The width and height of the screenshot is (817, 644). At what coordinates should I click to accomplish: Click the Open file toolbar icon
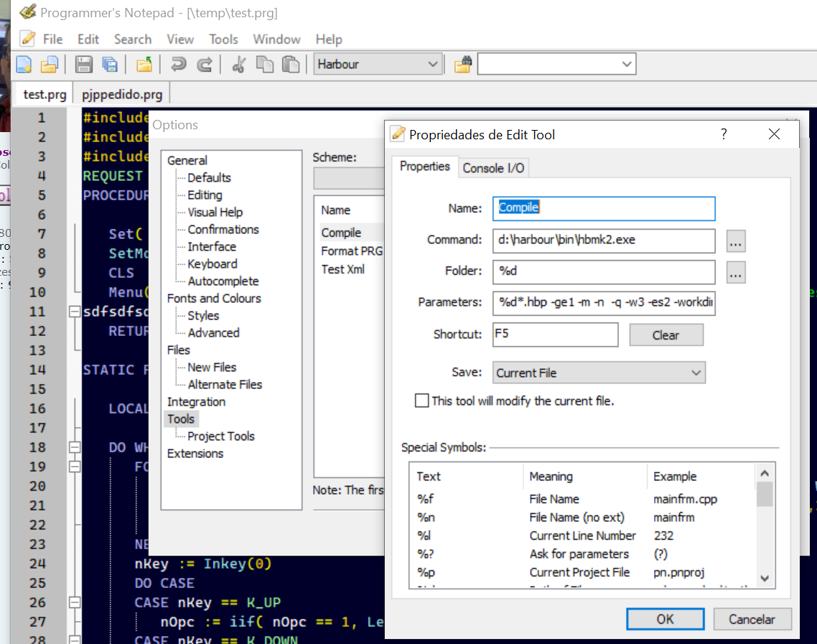(49, 65)
